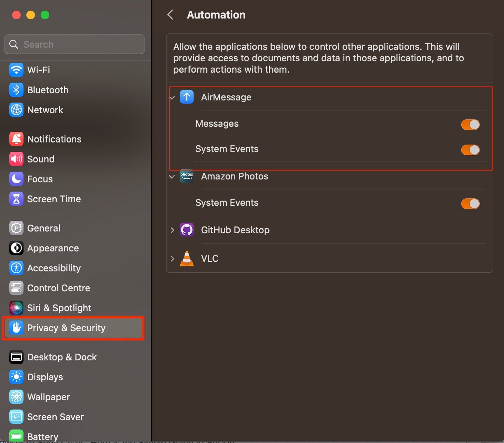Viewport: 504px width, 443px height.
Task: Click the Wallpaper flower icon
Action: click(x=16, y=397)
